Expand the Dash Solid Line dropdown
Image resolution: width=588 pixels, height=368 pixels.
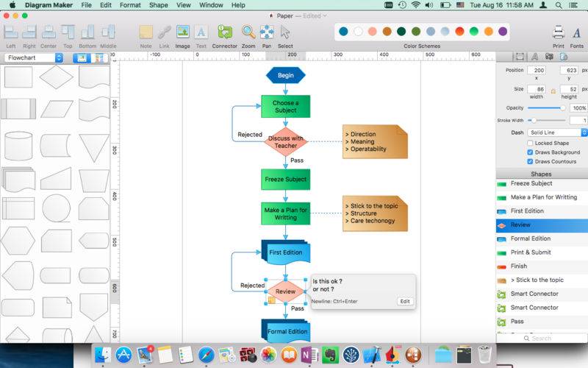click(x=557, y=132)
